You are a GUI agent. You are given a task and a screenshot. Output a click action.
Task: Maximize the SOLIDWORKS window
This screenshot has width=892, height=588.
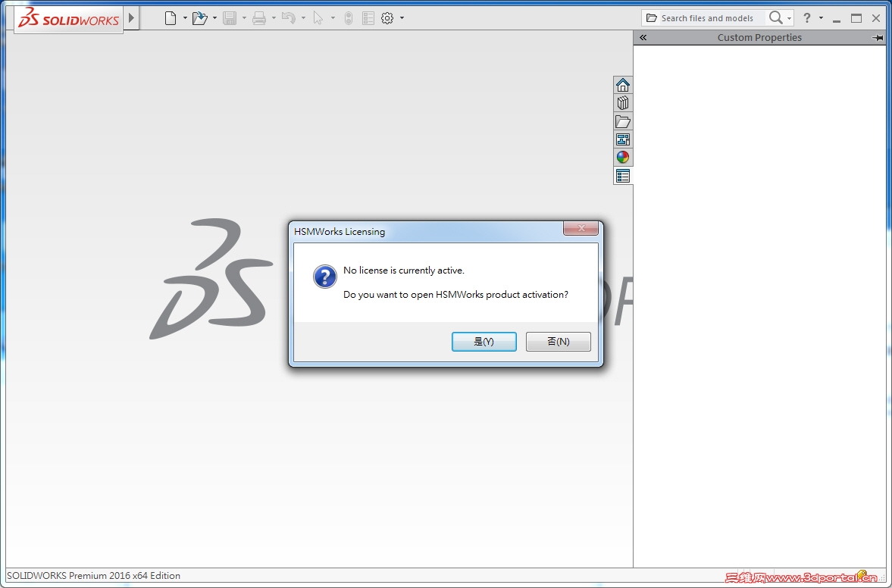856,18
